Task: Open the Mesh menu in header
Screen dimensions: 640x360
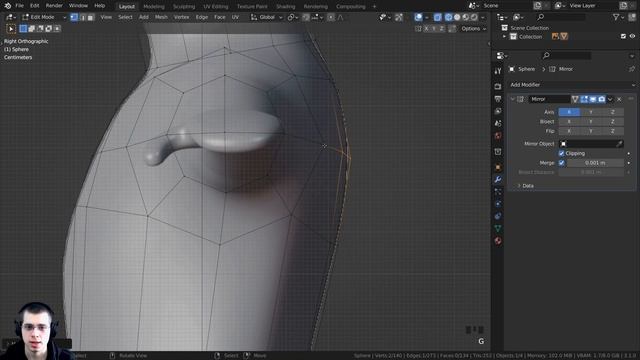Action: click(161, 17)
